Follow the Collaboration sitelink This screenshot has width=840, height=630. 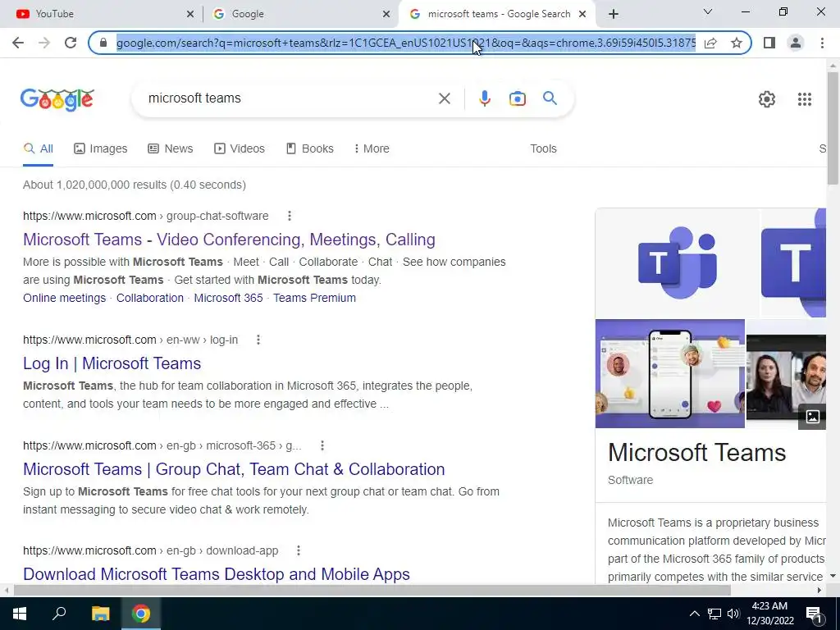(x=150, y=298)
